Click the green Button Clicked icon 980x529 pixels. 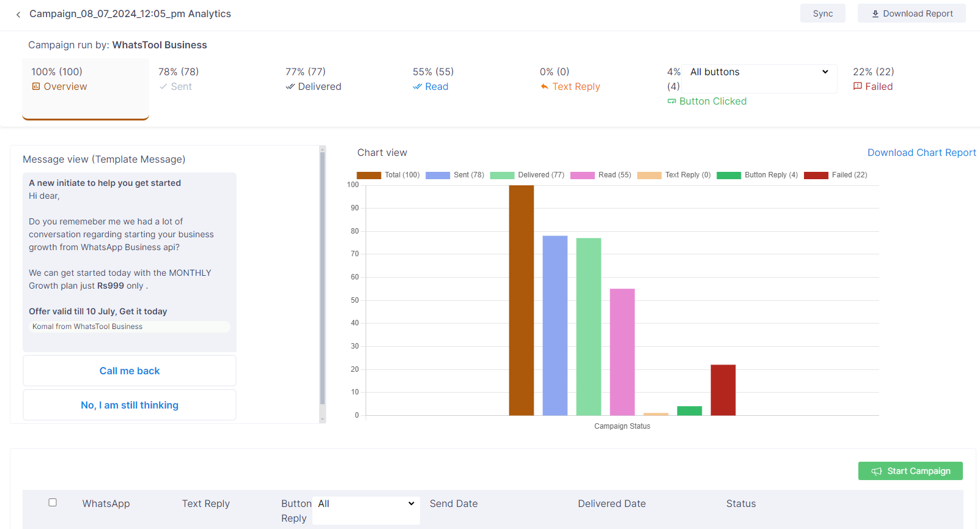pos(672,102)
